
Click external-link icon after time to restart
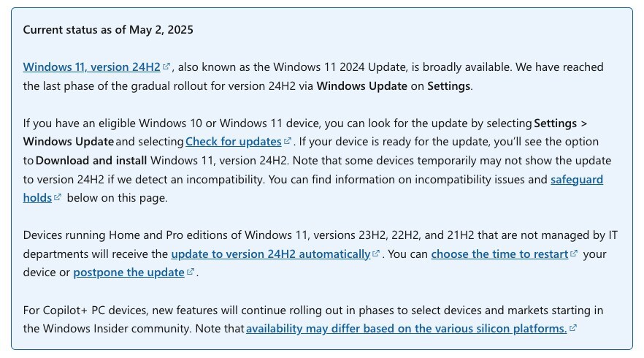coord(574,254)
